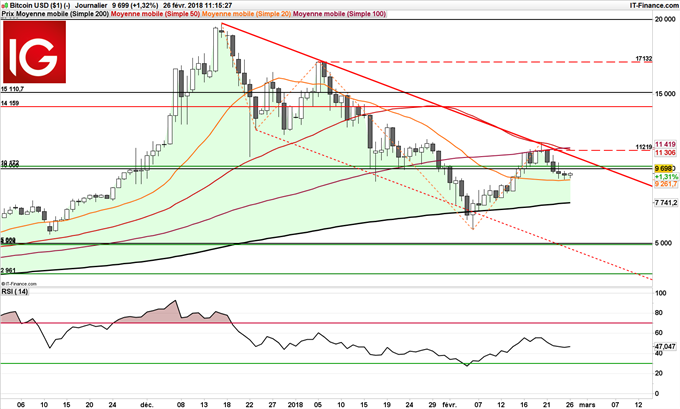
Task: Click the 26 date axis label
Action: click(x=570, y=405)
